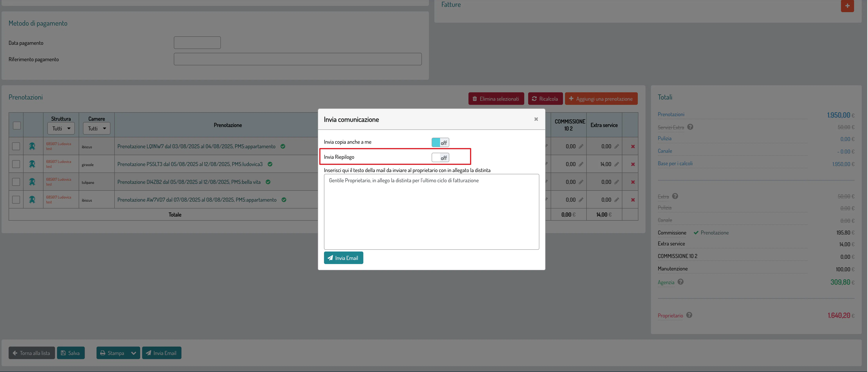Viewport: 868px width, 372px height.
Task: Edit Extra service pencil for PS5LT3 row
Action: coord(616,164)
